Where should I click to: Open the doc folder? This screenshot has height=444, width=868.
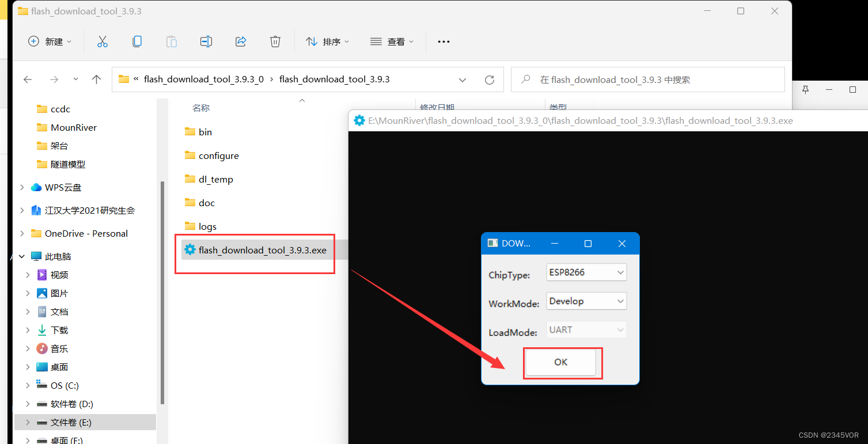click(200, 203)
